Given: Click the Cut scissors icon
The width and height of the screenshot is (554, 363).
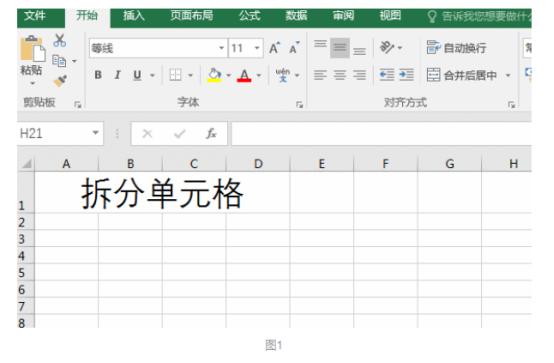Looking at the screenshot, I should point(59,40).
